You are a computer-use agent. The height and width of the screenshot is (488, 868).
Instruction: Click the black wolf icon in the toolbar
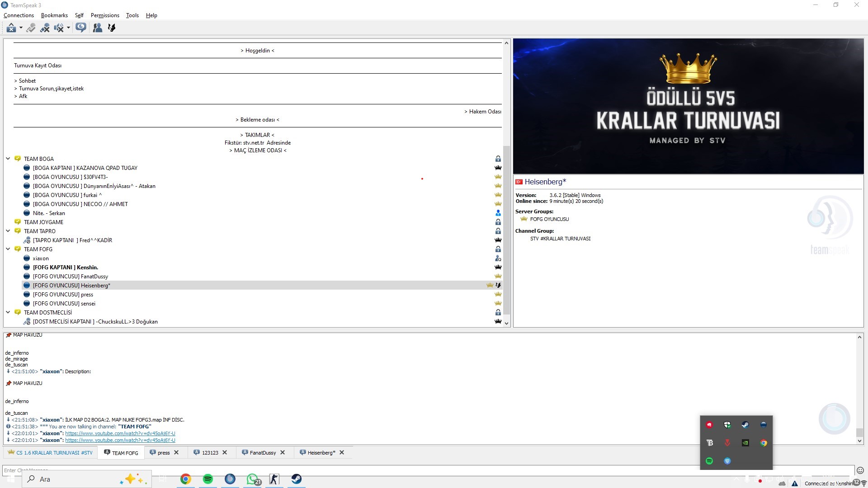(112, 28)
